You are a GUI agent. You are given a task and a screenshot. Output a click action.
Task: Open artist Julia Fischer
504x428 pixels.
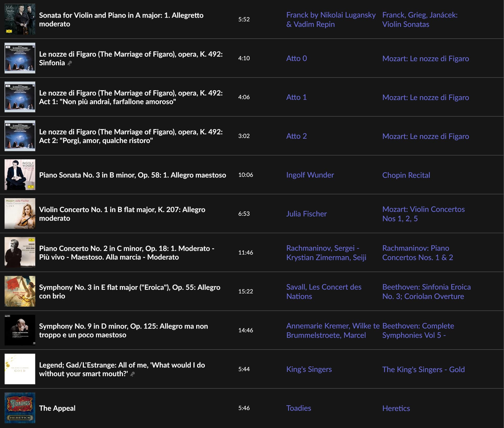tap(306, 214)
